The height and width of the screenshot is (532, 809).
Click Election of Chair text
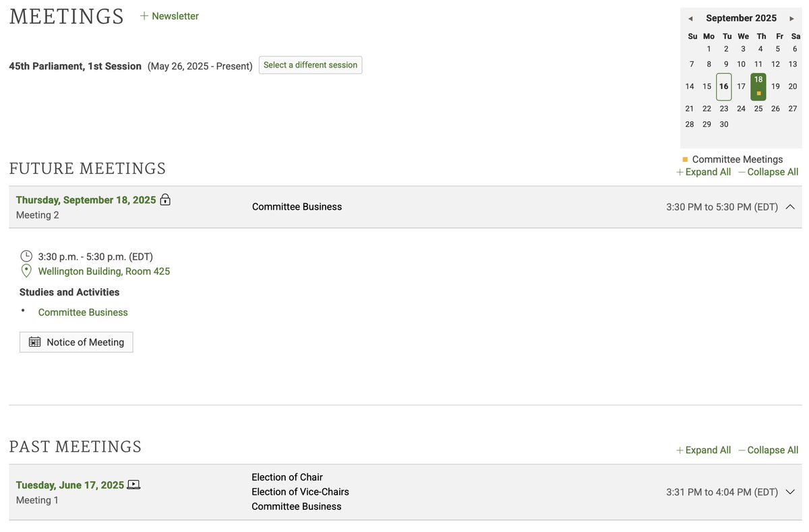(287, 477)
